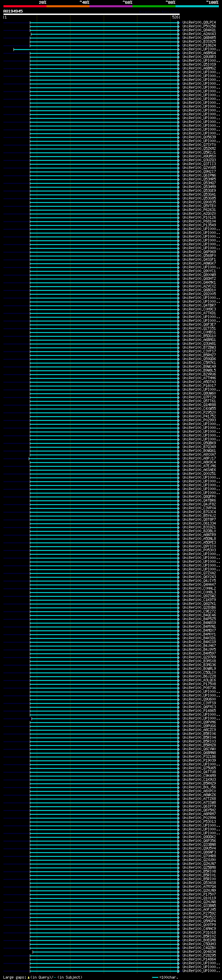This screenshot has height=980, width=222.
Task: Select label UniRef100_P41752
Action: pos(199,416)
